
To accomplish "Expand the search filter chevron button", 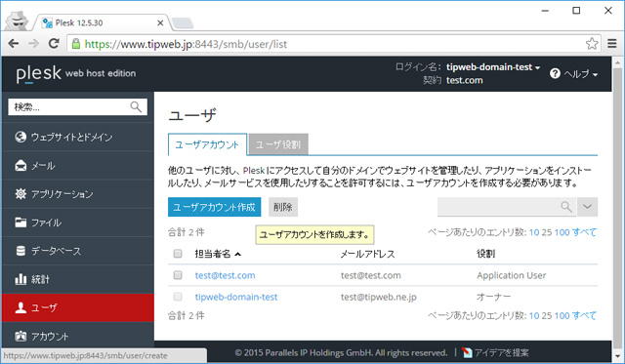I will click(587, 207).
